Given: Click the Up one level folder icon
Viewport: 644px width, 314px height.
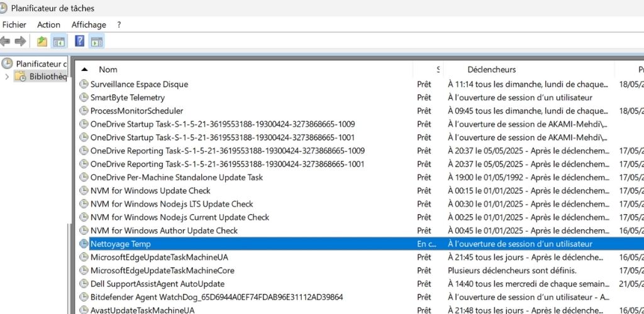Looking at the screenshot, I should click(42, 41).
